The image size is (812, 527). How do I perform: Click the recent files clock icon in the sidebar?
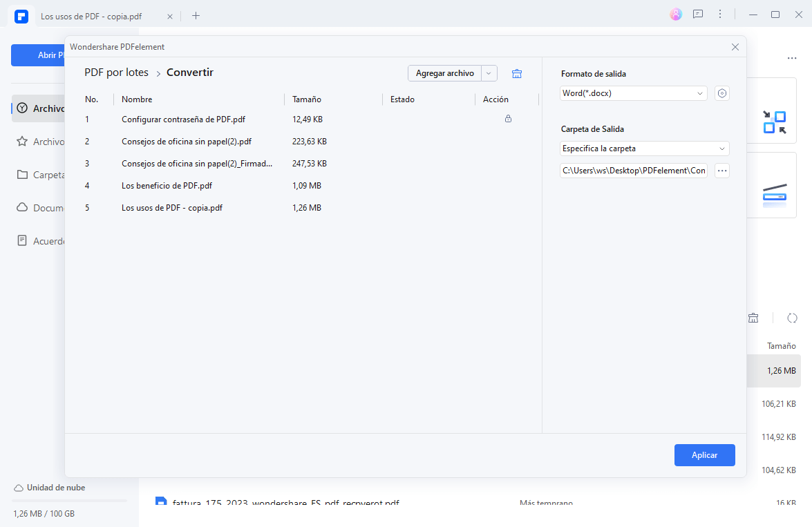[x=22, y=108]
